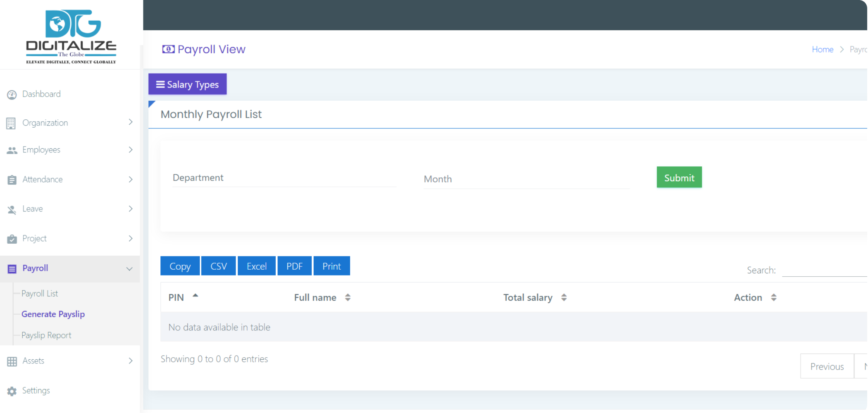Click the Assets grid icon
The height and width of the screenshot is (413, 868).
coord(12,361)
